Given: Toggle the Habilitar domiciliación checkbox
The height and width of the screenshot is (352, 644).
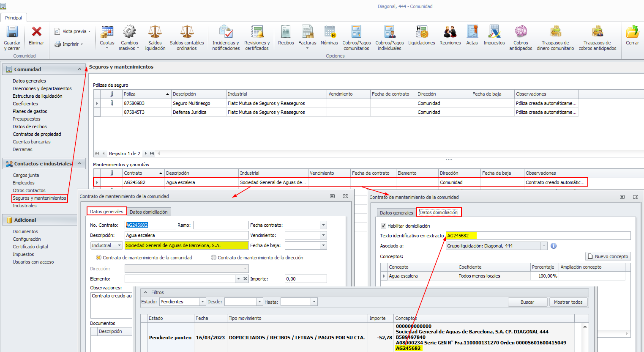Looking at the screenshot, I should pos(383,226).
